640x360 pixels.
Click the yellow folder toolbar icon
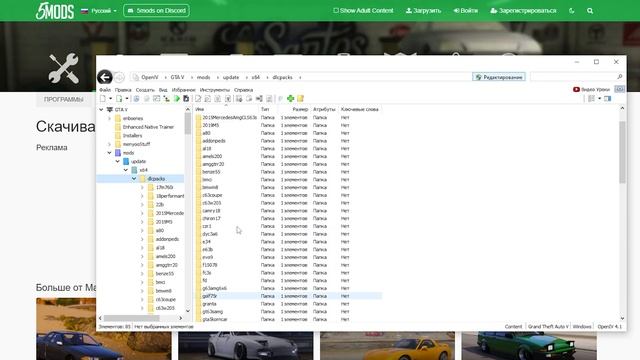300,98
